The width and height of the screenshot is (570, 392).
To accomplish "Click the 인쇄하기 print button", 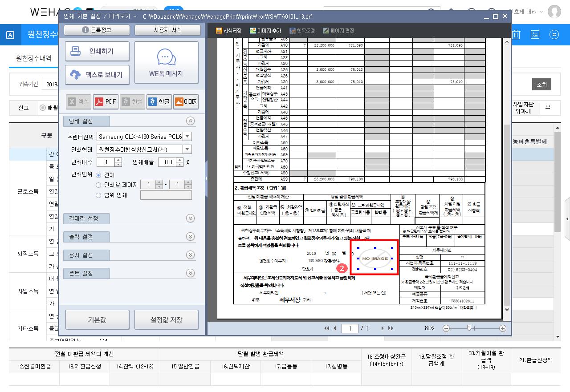I will tap(97, 52).
